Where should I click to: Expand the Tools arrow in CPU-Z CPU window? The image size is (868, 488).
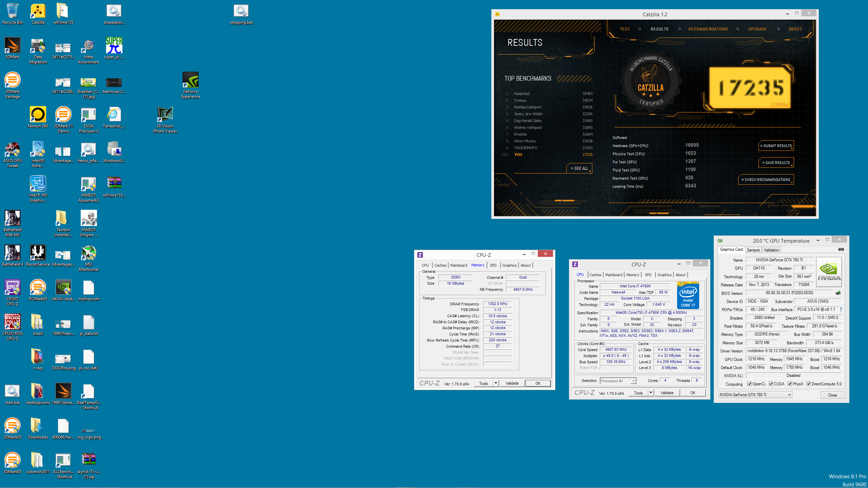[651, 393]
